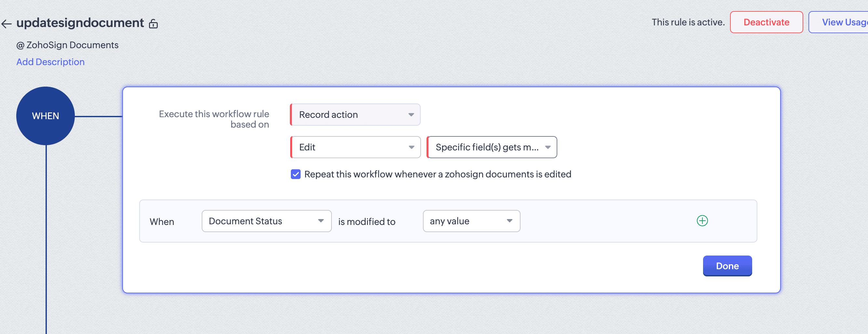Screen dimensions: 868x334
Task: Expand the any value dropdown
Action: (471, 221)
